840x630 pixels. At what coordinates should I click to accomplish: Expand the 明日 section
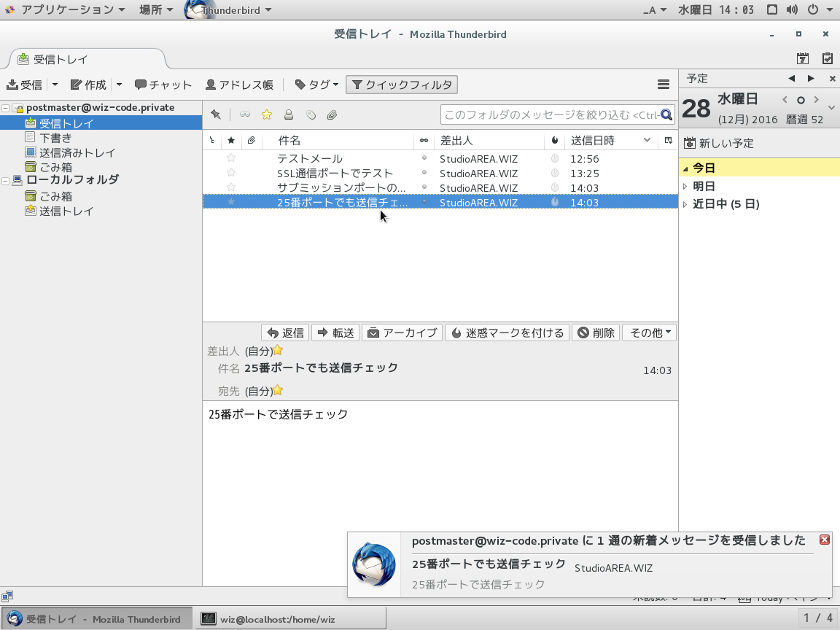click(685, 187)
